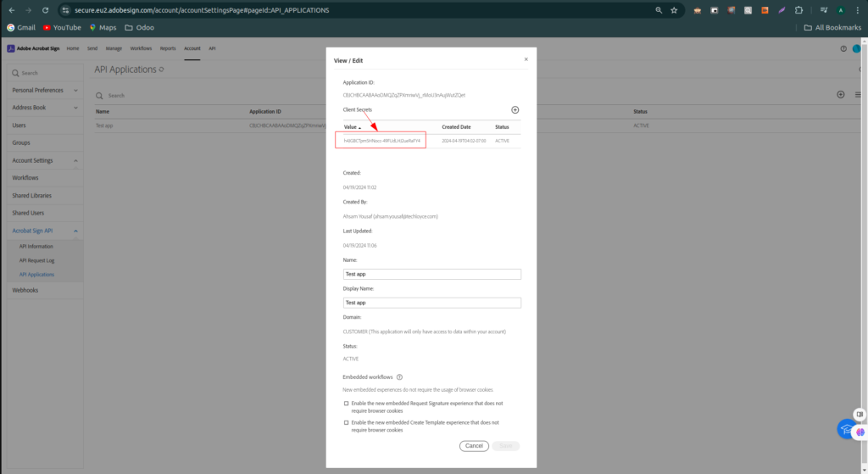The image size is (868, 474).
Task: Click the floating graduation cap widget
Action: (x=846, y=429)
